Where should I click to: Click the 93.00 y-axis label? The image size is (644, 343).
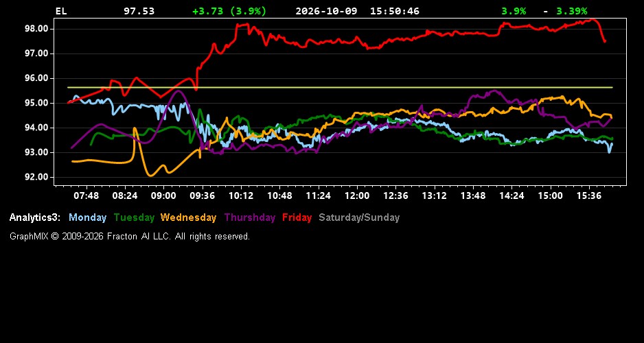click(x=37, y=152)
